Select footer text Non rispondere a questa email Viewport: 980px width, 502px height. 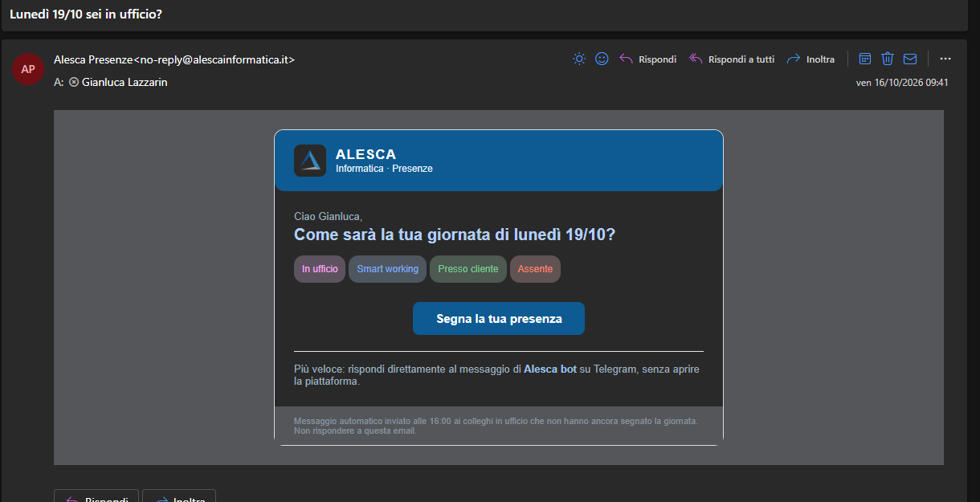pyautogui.click(x=355, y=431)
